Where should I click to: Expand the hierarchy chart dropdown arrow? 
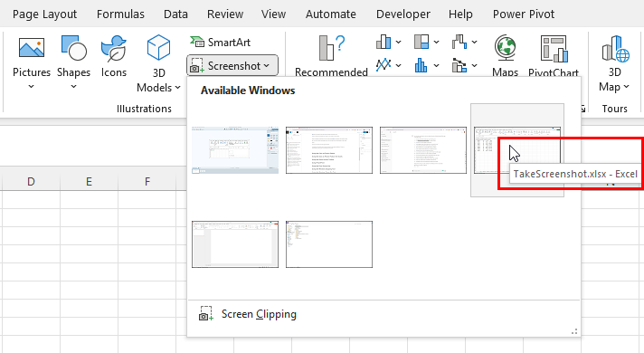(x=436, y=42)
